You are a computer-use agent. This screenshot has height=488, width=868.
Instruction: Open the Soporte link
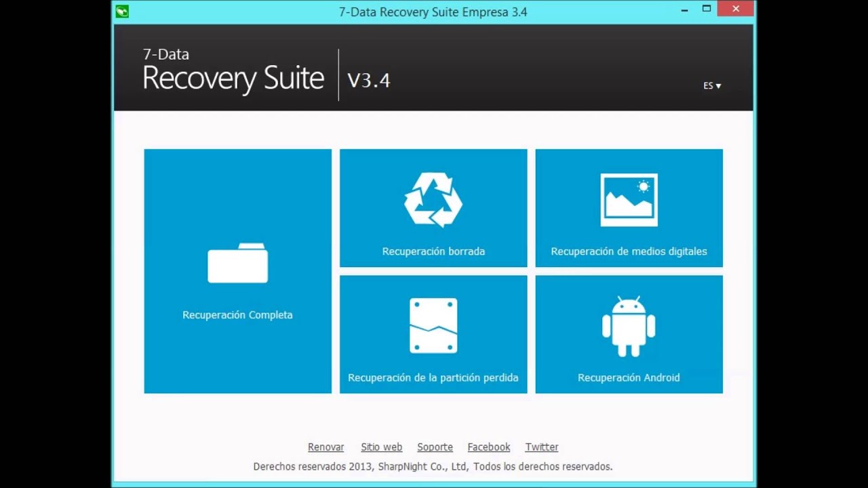click(435, 447)
